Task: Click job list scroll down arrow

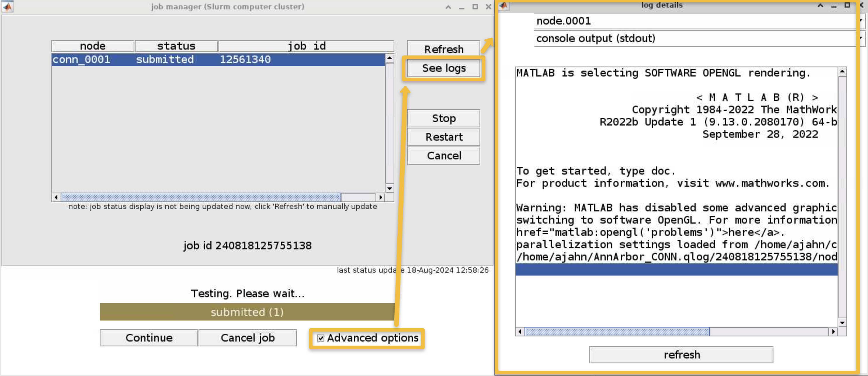Action: 390,188
